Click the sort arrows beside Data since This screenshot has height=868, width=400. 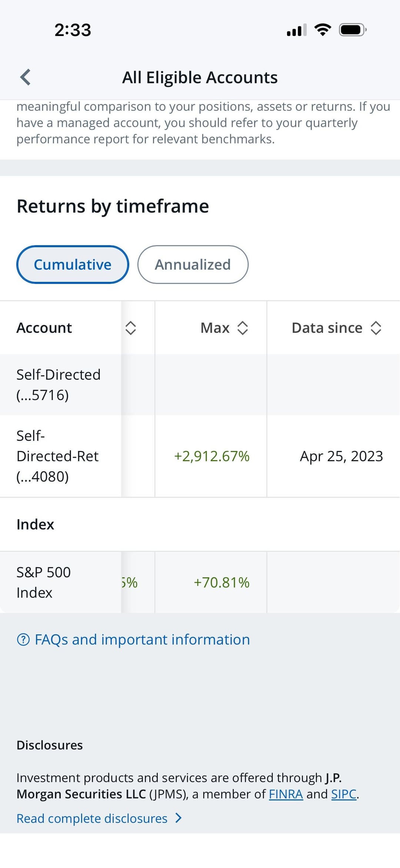click(376, 328)
